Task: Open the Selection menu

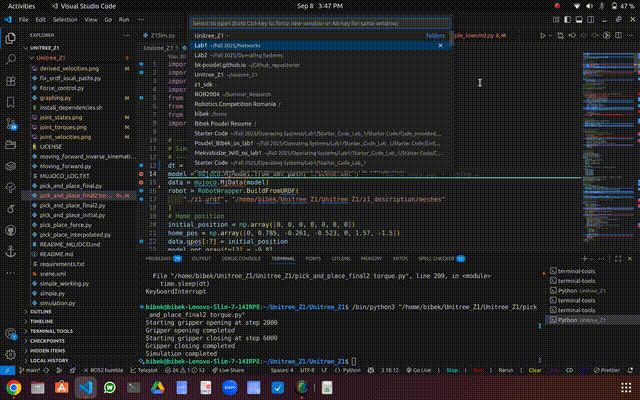Action: coord(63,19)
